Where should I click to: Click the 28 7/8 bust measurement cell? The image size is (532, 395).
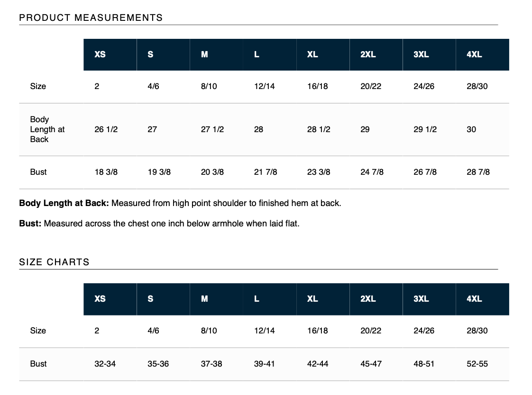click(478, 172)
